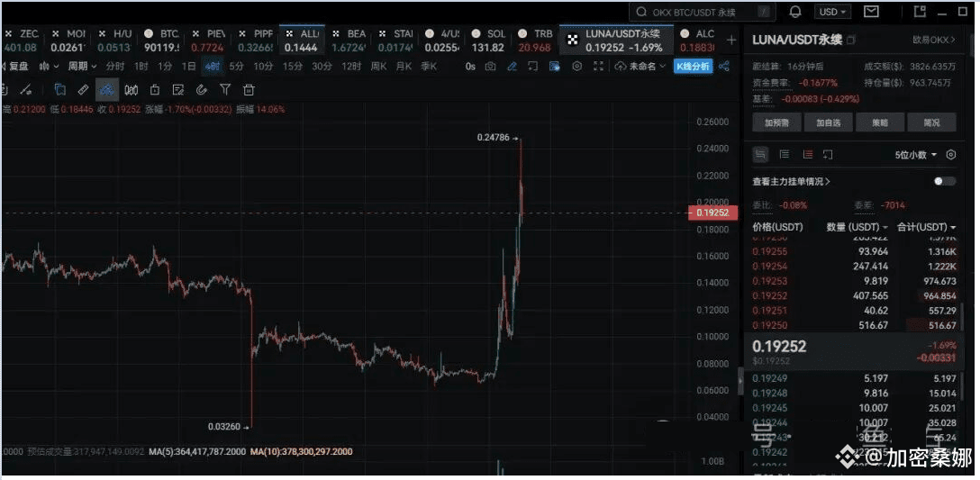Select the 4时 timeframe

click(212, 66)
